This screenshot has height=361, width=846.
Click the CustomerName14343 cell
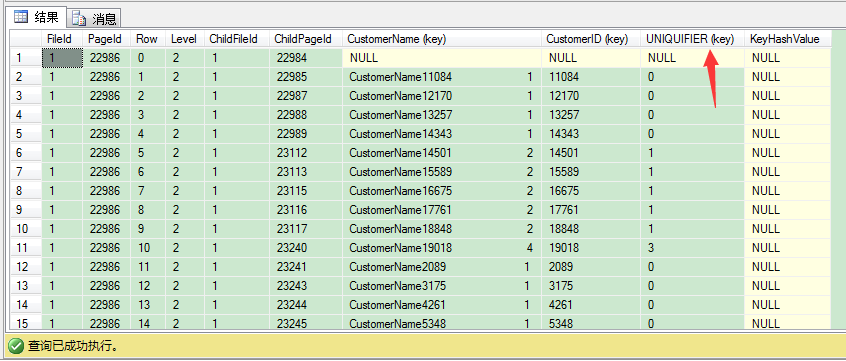point(442,133)
